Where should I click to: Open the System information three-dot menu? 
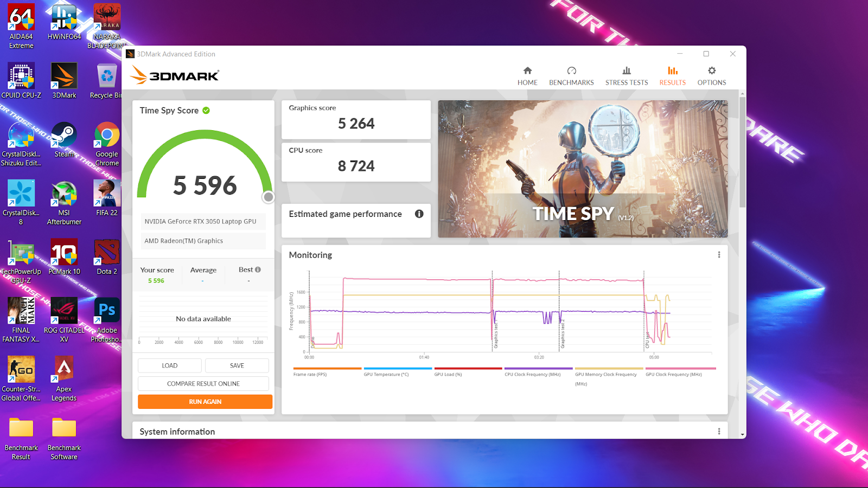719,432
